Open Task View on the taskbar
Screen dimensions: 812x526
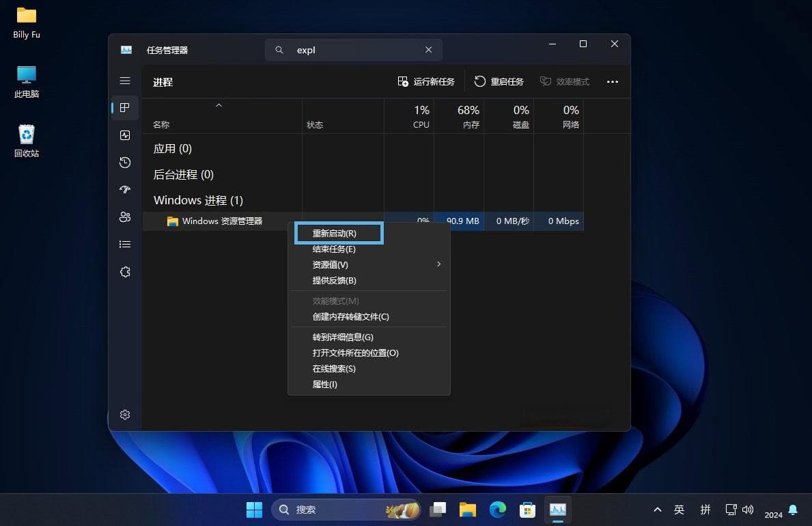pos(438,510)
